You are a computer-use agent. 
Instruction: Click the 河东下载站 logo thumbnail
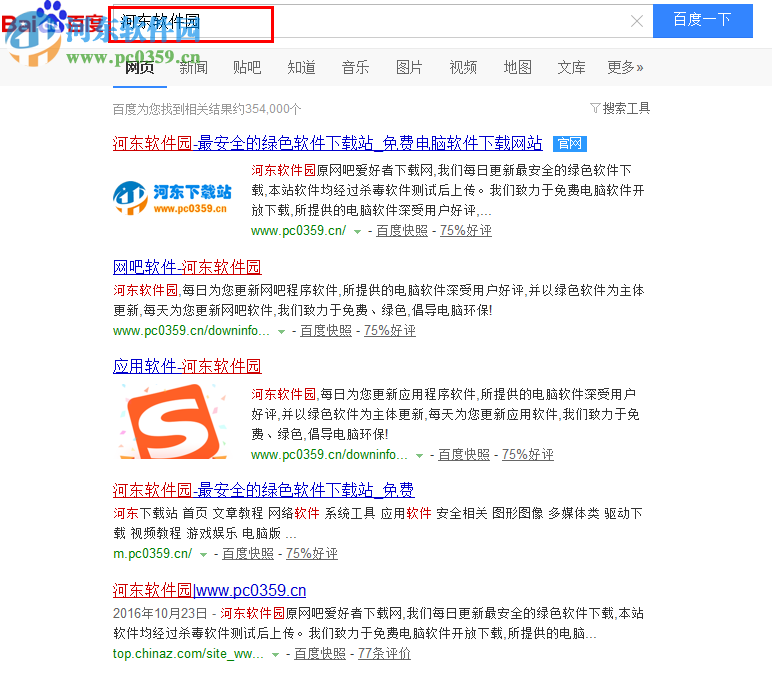click(172, 198)
